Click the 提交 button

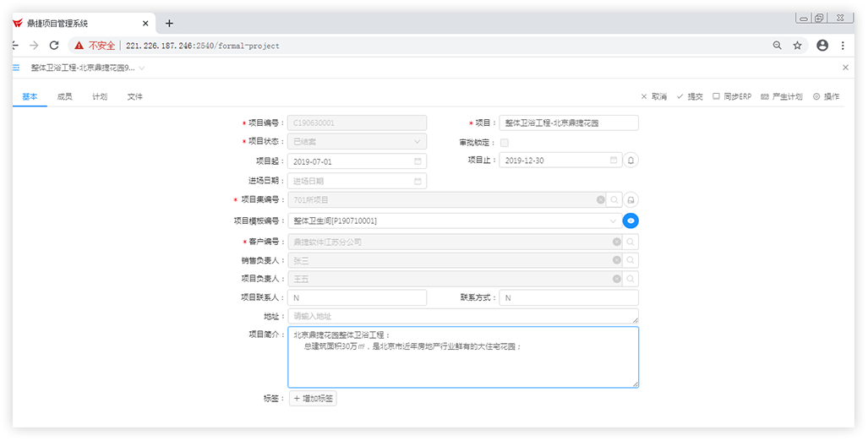coord(690,97)
